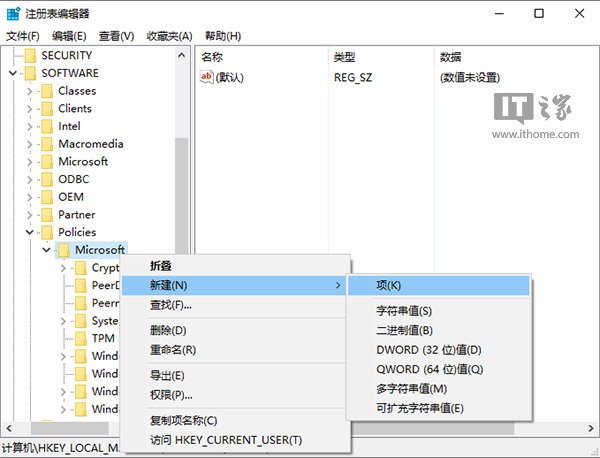Select the PeerD tree item
The height and width of the screenshot is (458, 600).
coord(105,285)
